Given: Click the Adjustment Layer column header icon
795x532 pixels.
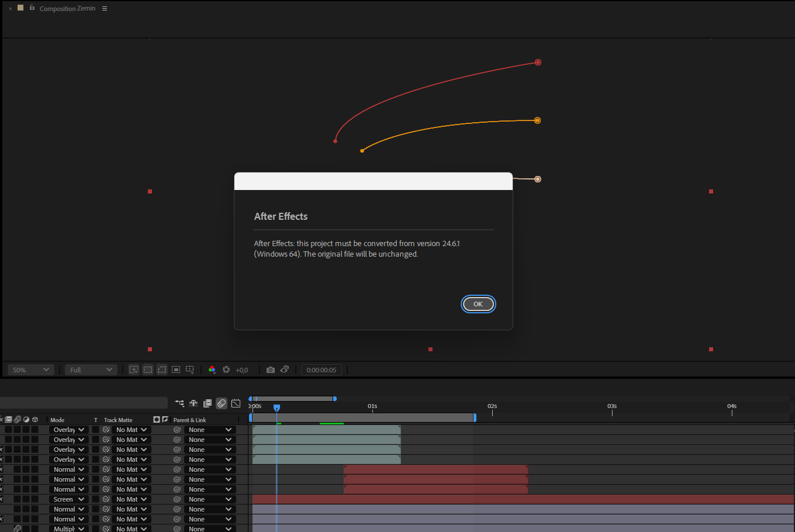Looking at the screenshot, I should (26, 420).
